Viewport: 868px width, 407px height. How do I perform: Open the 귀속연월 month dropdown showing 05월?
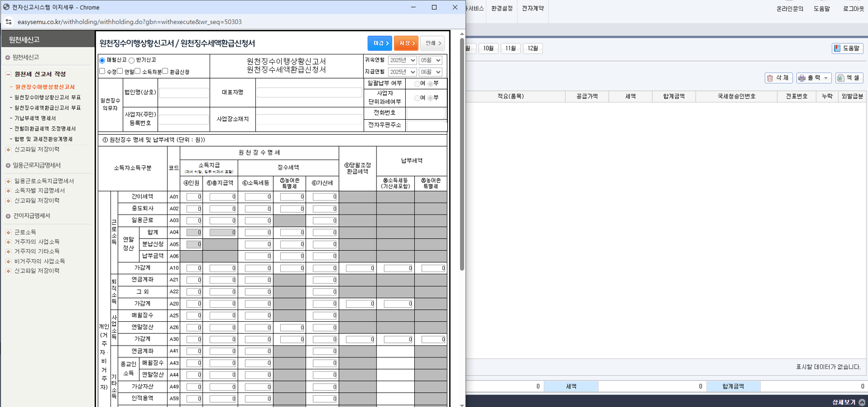430,60
